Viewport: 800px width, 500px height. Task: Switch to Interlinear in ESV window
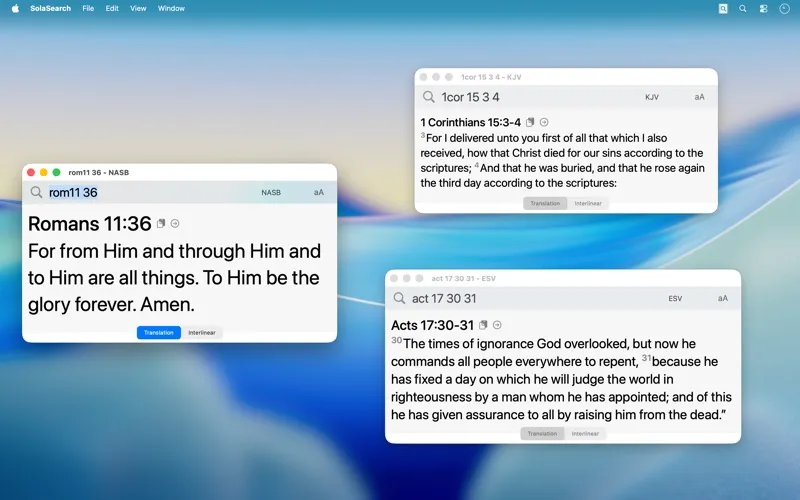(585, 434)
